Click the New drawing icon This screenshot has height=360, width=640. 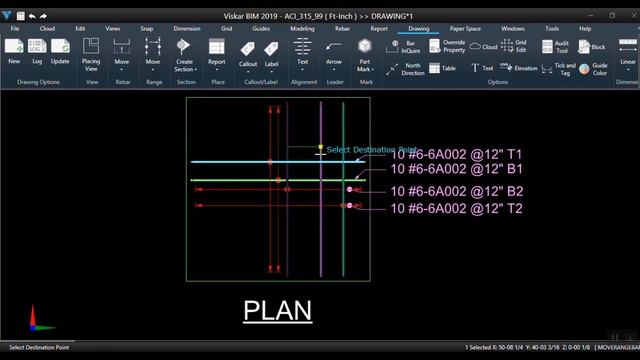14,46
